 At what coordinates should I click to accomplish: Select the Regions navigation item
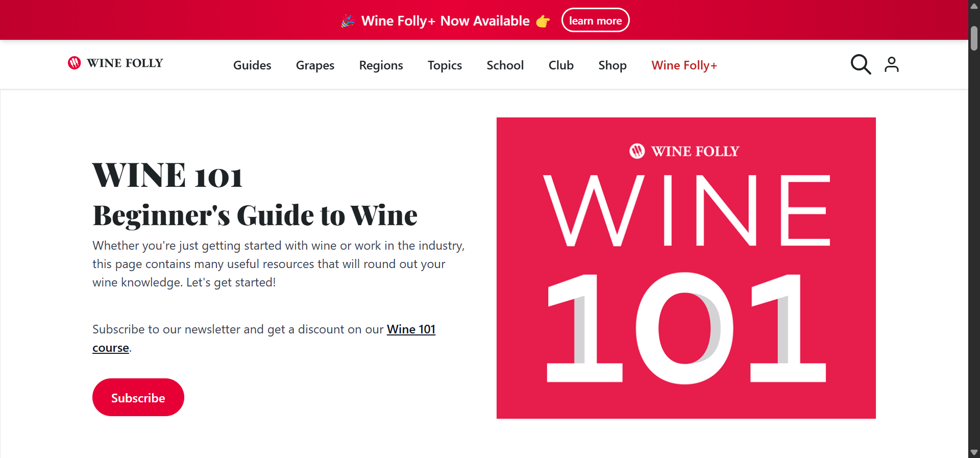point(381,65)
